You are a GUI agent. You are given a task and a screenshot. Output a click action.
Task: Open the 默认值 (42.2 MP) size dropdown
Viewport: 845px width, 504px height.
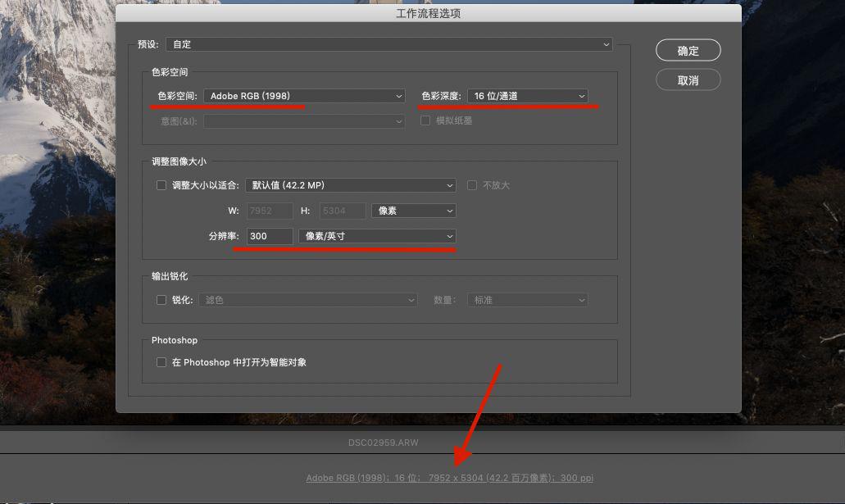pyautogui.click(x=352, y=185)
